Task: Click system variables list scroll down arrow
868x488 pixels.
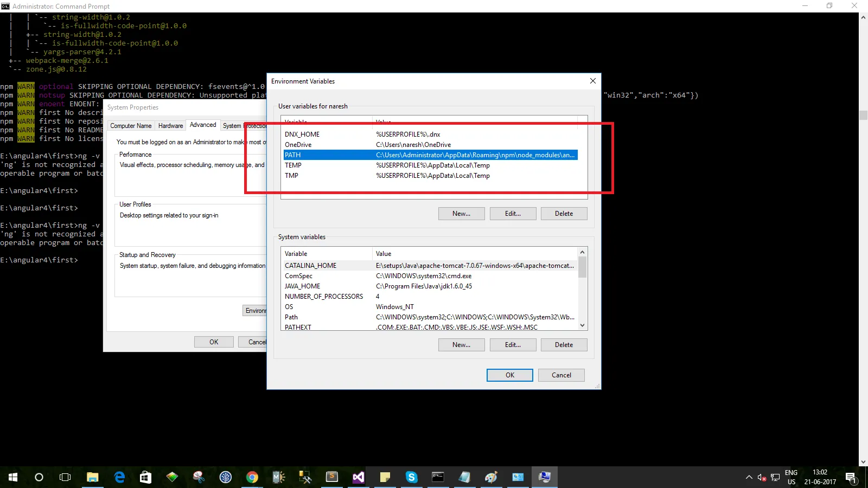Action: coord(582,325)
